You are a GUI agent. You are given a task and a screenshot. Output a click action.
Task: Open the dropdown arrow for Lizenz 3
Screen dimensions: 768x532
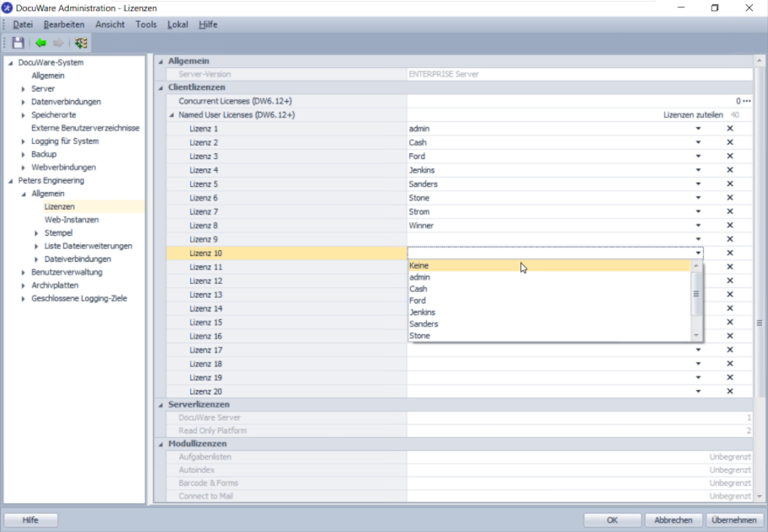(697, 157)
